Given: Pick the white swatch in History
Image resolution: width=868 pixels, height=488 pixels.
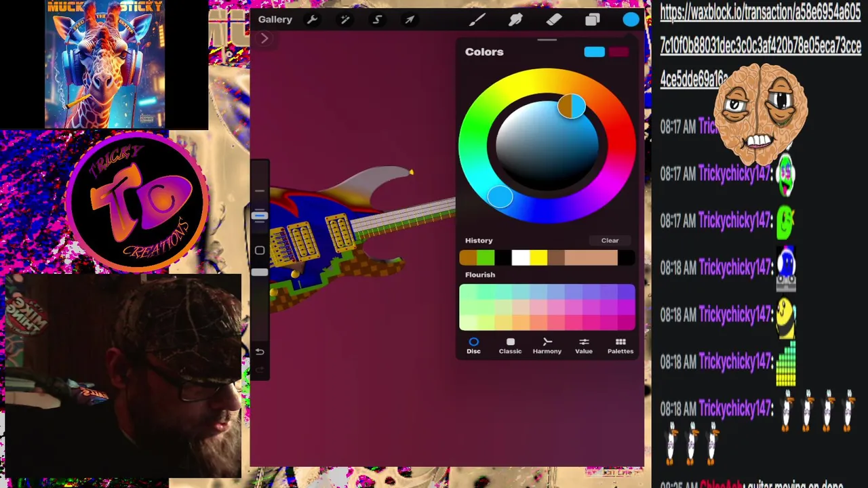Looking at the screenshot, I should click(521, 258).
